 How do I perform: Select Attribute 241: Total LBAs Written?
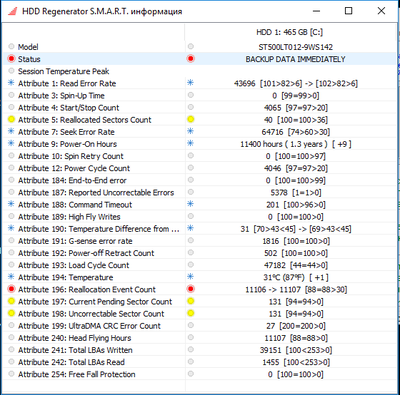[75, 350]
